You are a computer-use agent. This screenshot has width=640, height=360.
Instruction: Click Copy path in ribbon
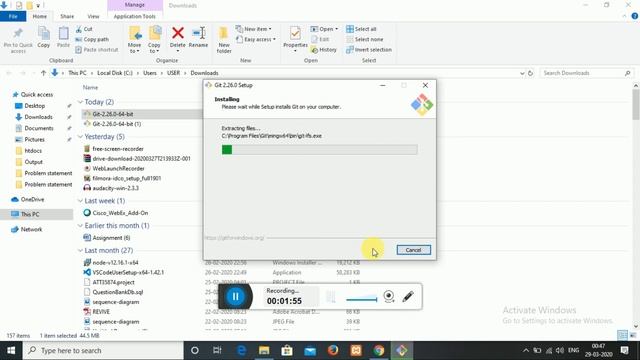click(92, 40)
